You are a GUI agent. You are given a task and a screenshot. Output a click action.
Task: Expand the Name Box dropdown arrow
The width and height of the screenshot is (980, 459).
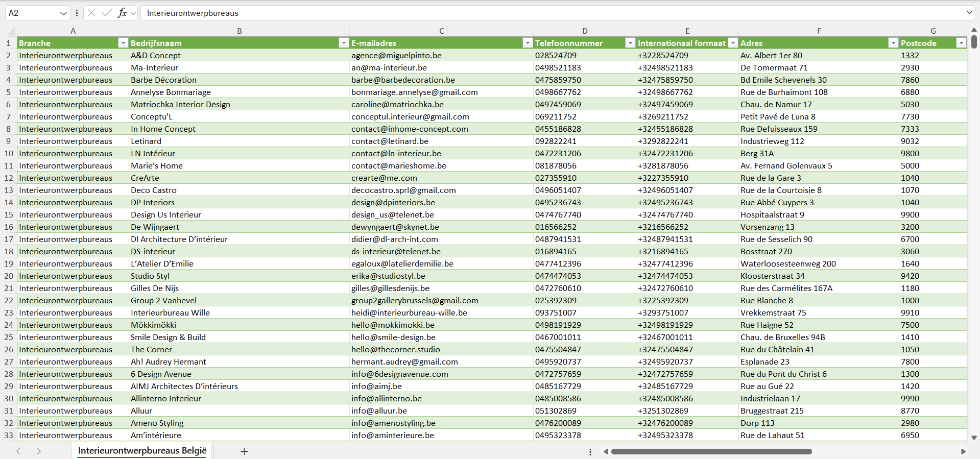coord(63,13)
